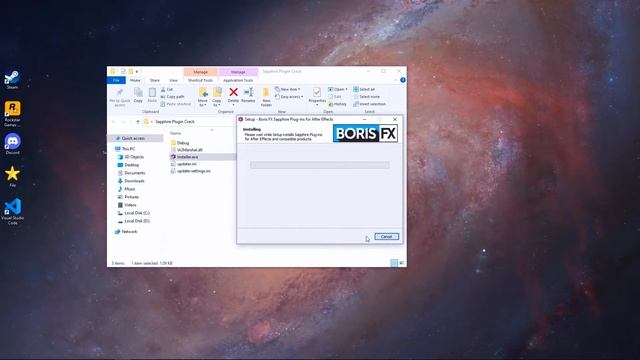
Task: Select Quick access in navigation pane
Action: click(133, 138)
